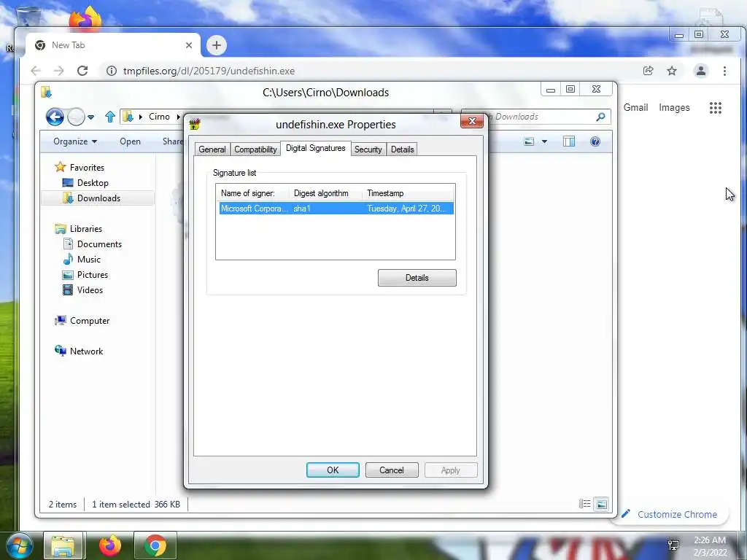Open the view options dropdown arrow
This screenshot has width=747, height=560.
[544, 141]
